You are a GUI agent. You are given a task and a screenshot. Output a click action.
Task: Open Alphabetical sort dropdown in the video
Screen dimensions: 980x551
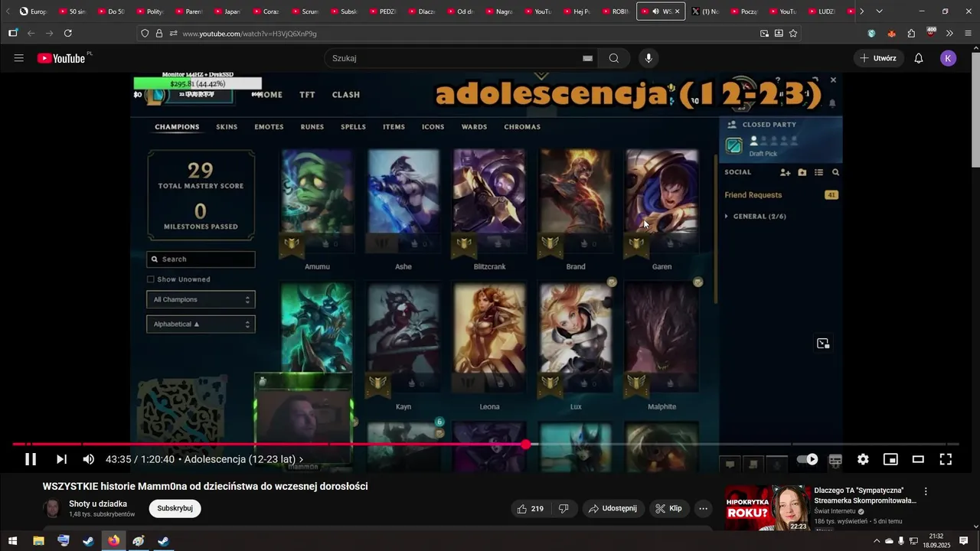pyautogui.click(x=201, y=324)
